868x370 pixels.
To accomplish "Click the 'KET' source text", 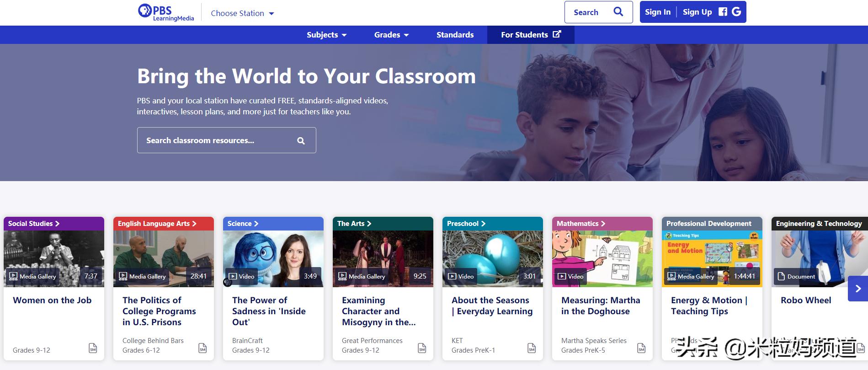I will (457, 341).
